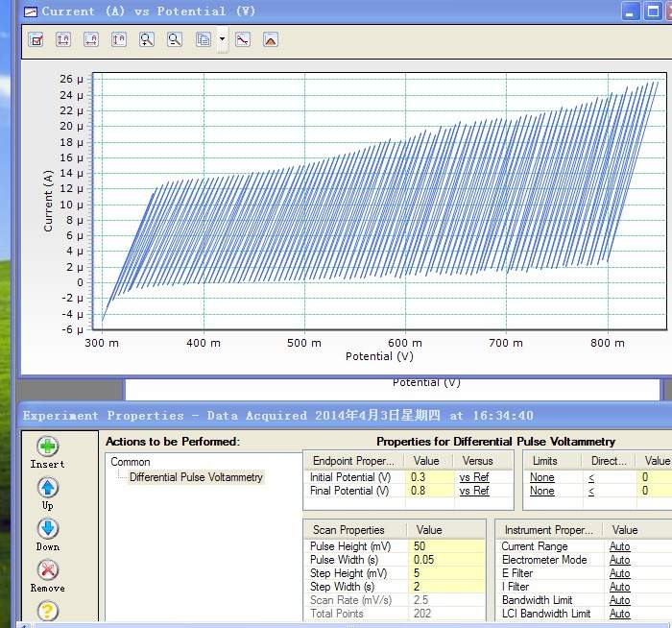Click vs Ref link for Initial Potential

[474, 477]
